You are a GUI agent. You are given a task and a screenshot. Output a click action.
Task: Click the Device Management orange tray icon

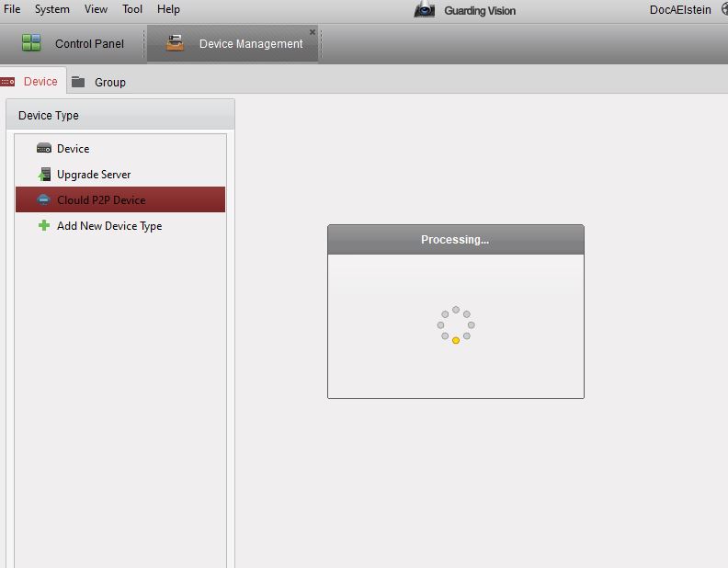click(x=175, y=42)
